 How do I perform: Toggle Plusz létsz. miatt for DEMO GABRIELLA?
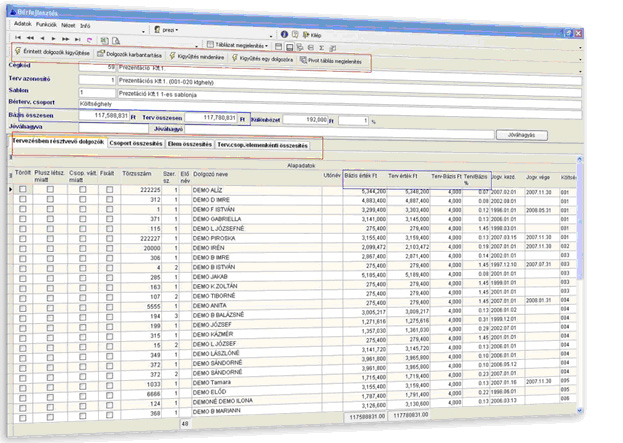[51, 218]
